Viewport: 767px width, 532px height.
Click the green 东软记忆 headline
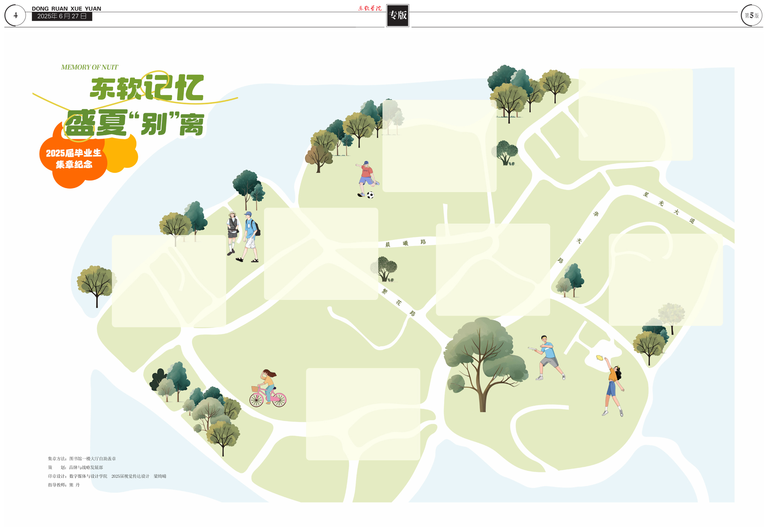(x=147, y=88)
